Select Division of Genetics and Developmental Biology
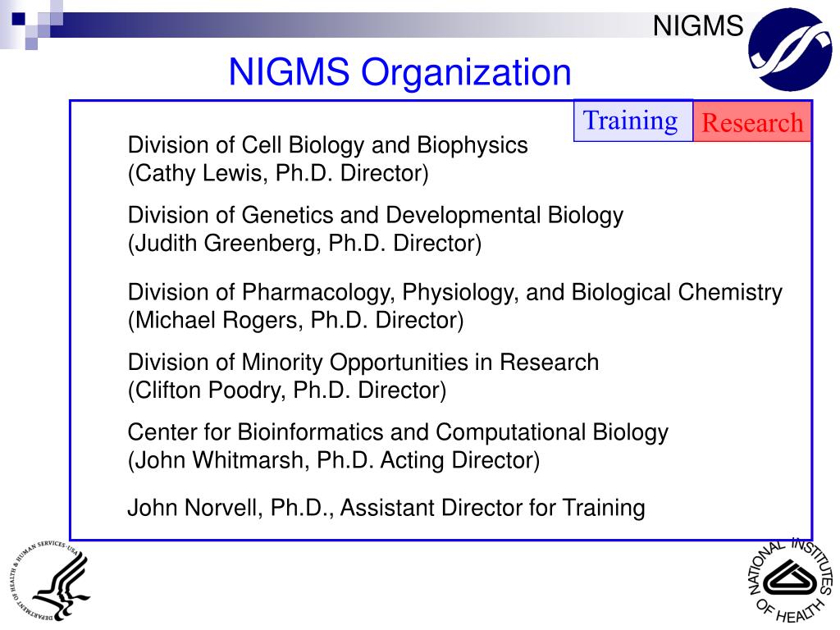 click(375, 216)
